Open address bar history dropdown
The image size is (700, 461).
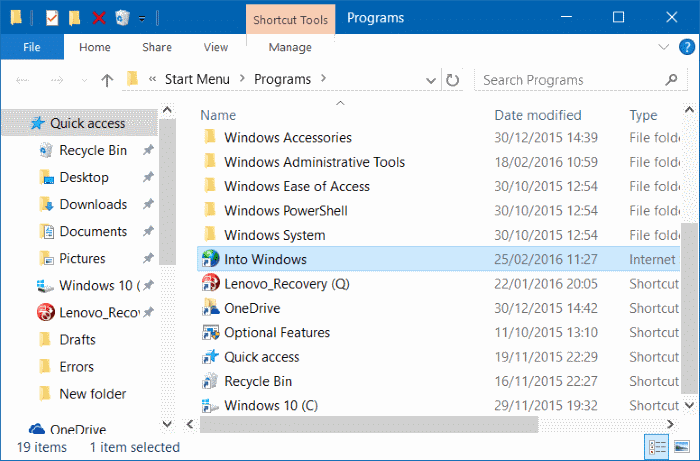(x=430, y=81)
